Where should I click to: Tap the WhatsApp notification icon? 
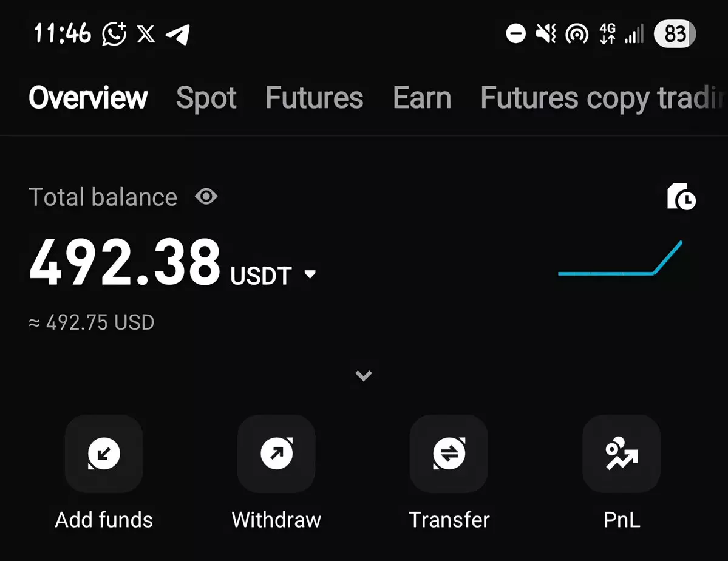(x=114, y=34)
